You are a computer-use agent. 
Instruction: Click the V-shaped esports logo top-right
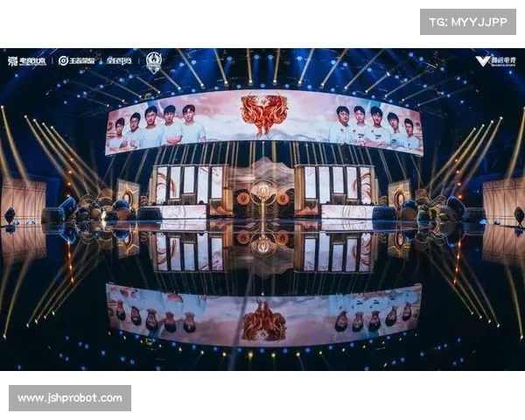pos(495,61)
